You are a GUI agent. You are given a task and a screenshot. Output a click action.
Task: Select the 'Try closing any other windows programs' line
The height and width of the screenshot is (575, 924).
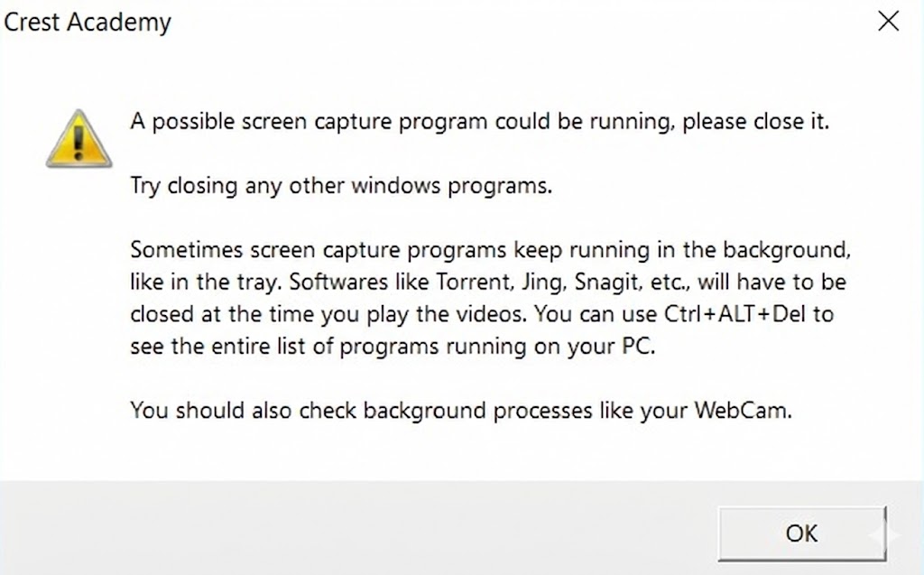pos(340,187)
